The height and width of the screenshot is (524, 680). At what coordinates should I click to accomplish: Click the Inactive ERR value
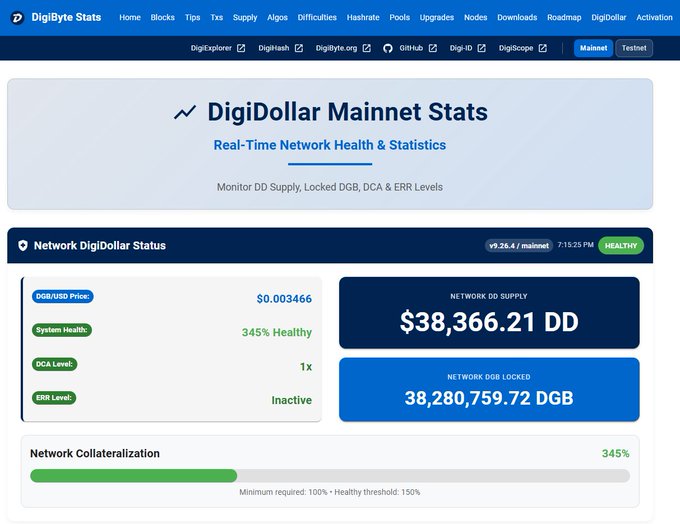click(291, 400)
